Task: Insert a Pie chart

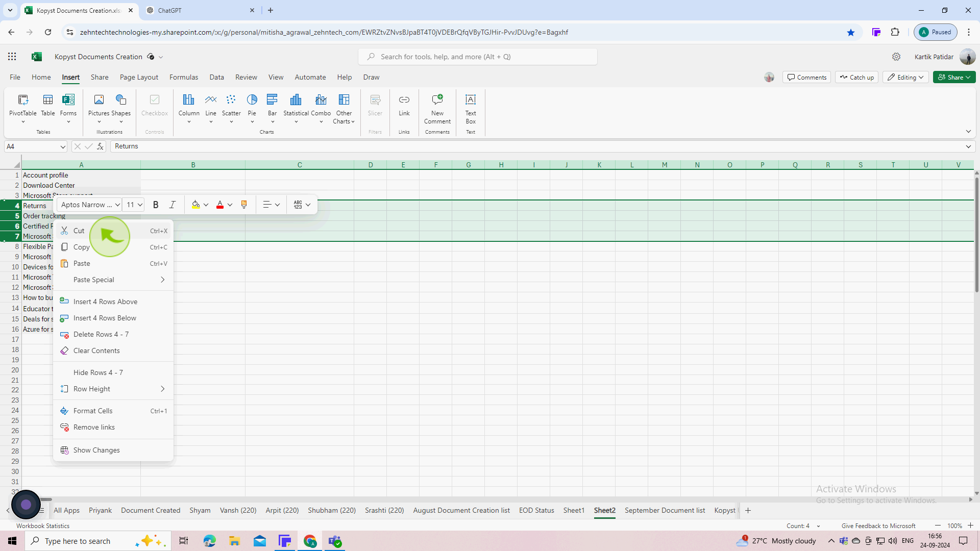Action: pos(252,108)
